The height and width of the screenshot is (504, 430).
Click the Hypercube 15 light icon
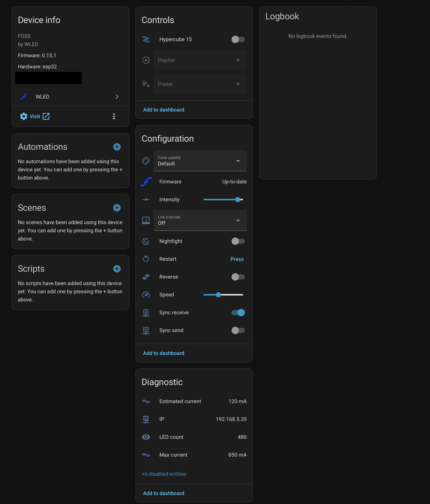tap(146, 39)
